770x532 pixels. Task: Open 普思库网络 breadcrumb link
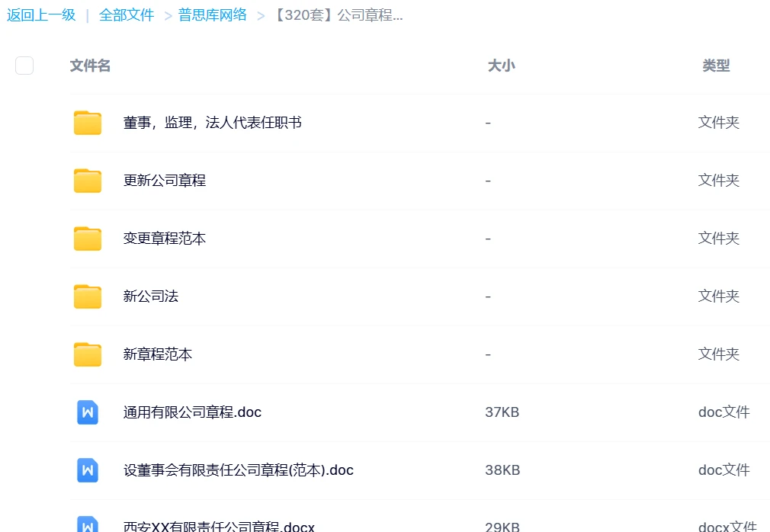[212, 15]
